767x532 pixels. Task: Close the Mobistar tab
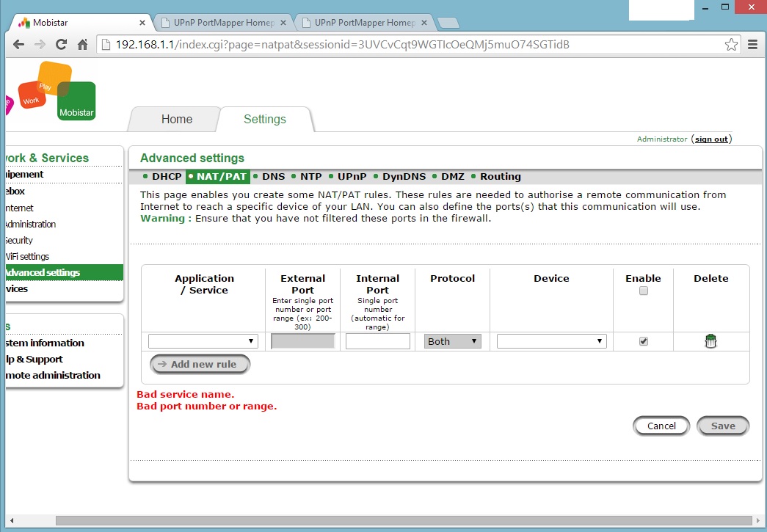point(142,23)
